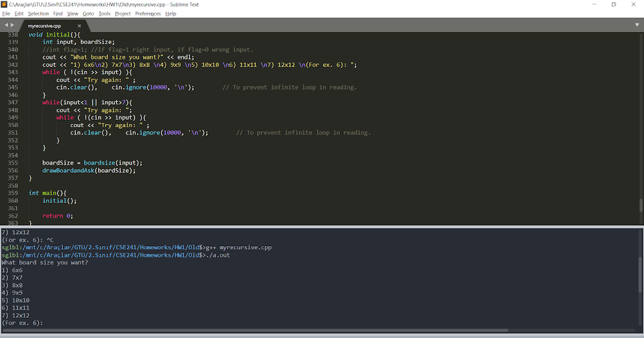The width and height of the screenshot is (644, 338).
Task: Click the Sublime Text icon in the title bar
Action: click(x=5, y=4)
